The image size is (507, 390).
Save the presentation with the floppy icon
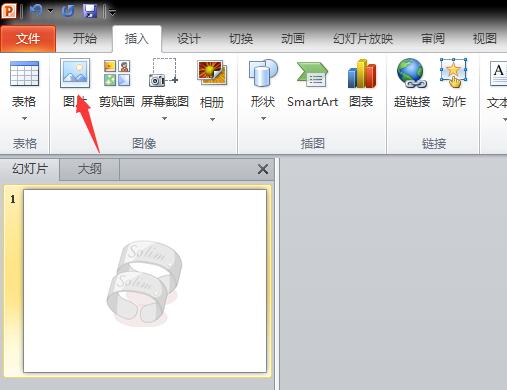tap(90, 11)
